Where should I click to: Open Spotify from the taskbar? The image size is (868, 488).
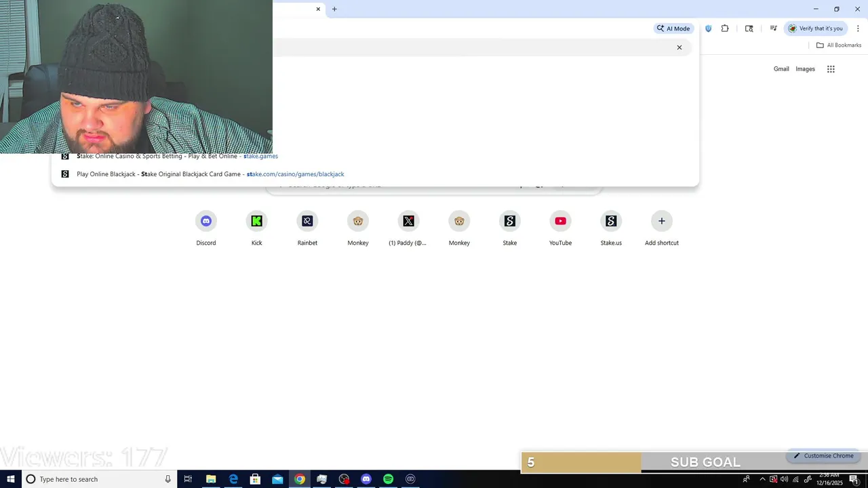388,479
